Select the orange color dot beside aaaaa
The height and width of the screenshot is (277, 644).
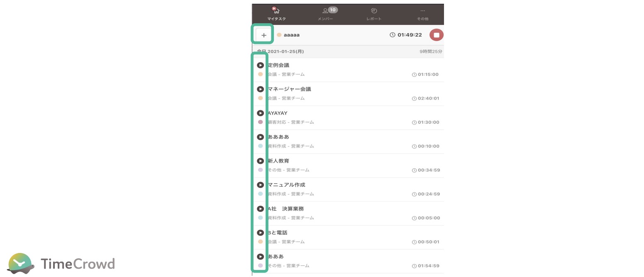click(x=279, y=35)
